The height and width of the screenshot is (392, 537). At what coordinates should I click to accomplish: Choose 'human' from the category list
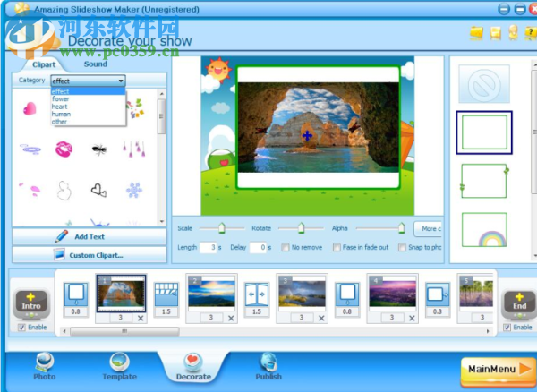pos(88,114)
